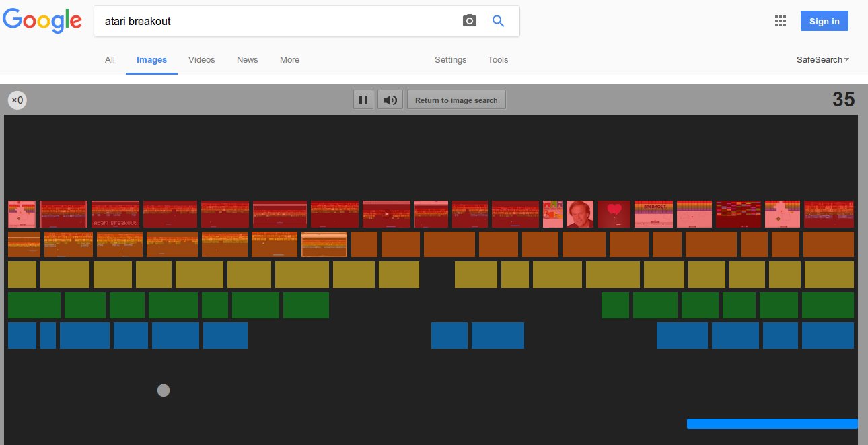Viewport: 868px width, 445px height.
Task: Click the man's portrait thumbnail brick
Action: [580, 214]
